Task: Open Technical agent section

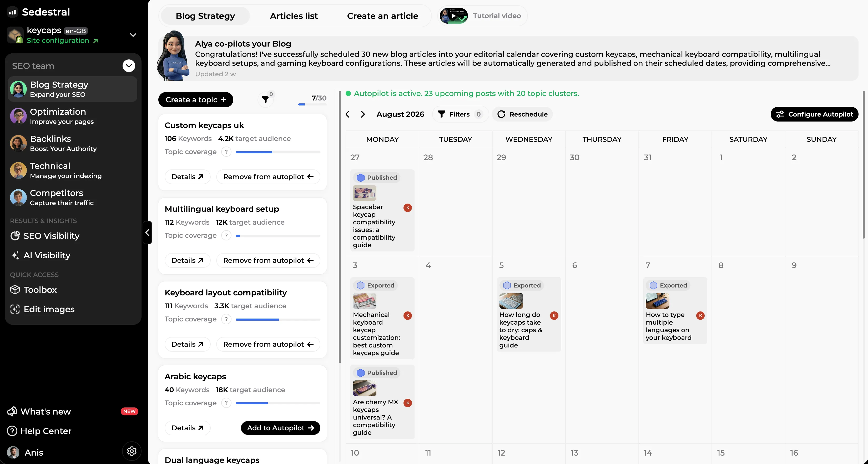Action: (x=72, y=170)
